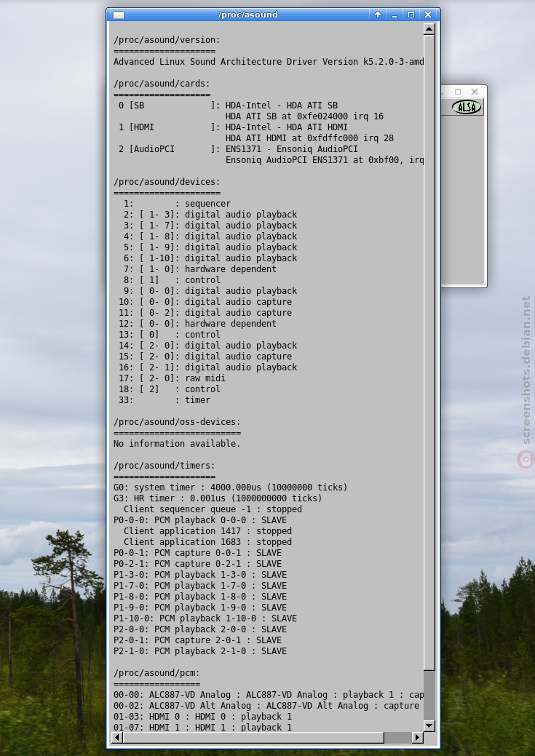
Task: Click '17: [ 2- 0]: raw midi'
Action: 172,378
